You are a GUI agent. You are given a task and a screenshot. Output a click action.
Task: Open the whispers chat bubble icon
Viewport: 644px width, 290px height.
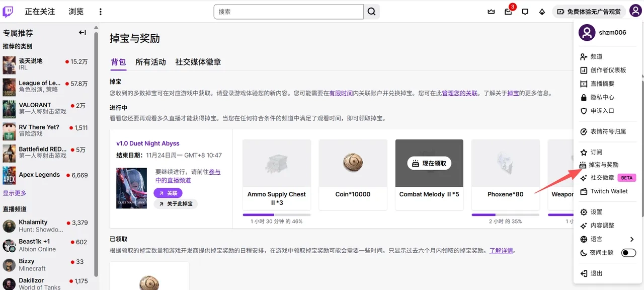pos(525,12)
